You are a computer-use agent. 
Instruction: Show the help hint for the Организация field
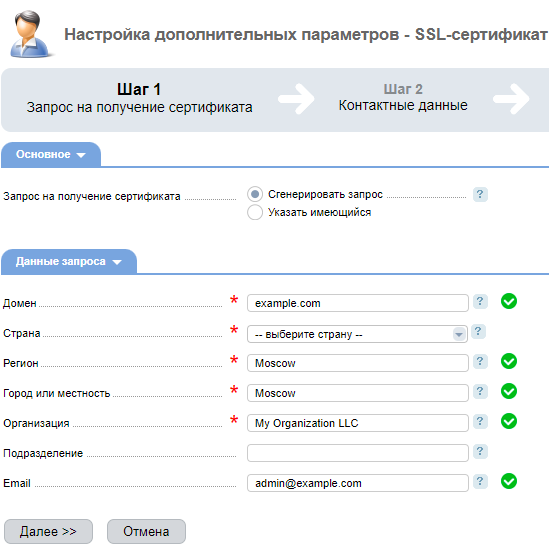[x=480, y=421]
